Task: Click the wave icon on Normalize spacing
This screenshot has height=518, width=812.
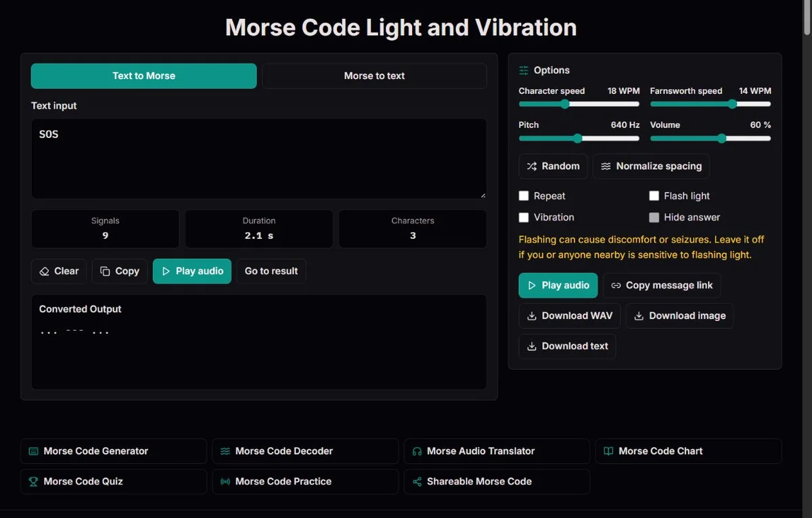Action: point(606,166)
